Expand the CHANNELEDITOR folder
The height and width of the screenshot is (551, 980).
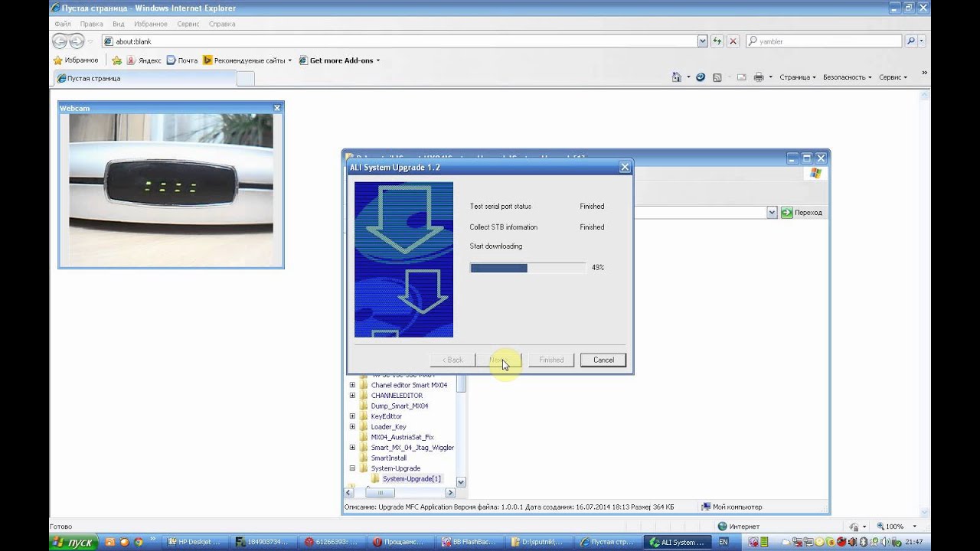(x=353, y=396)
